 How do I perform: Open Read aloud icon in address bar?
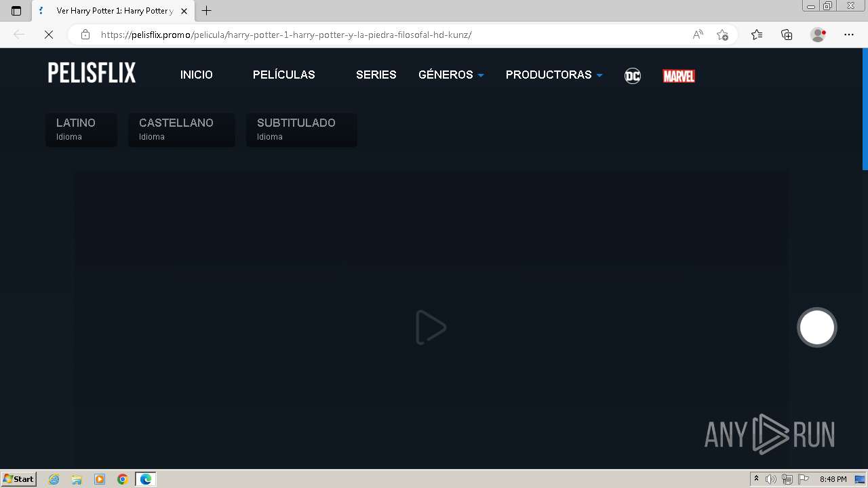(698, 35)
